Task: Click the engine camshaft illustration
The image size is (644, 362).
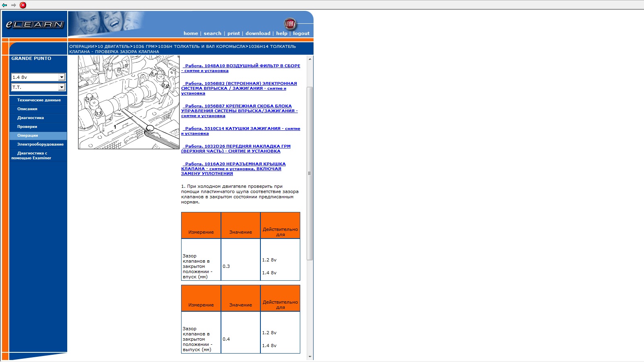Action: click(x=129, y=103)
